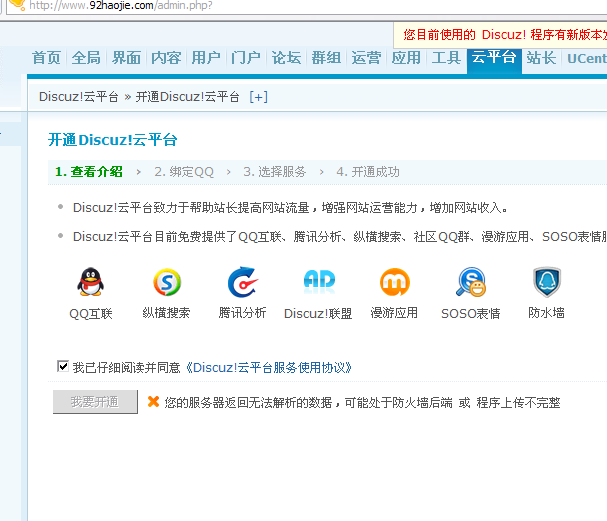Open the 《Discuz!云平台服务使用协议》 link

[268, 367]
